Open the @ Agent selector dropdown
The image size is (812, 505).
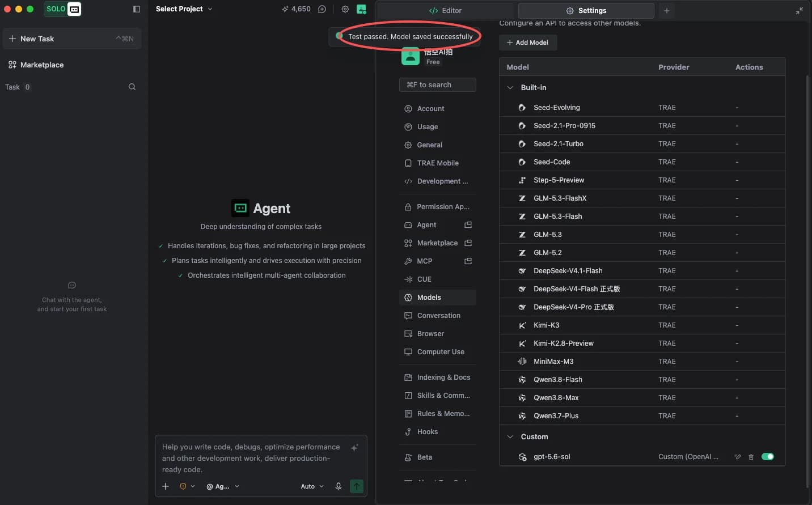[x=223, y=486]
